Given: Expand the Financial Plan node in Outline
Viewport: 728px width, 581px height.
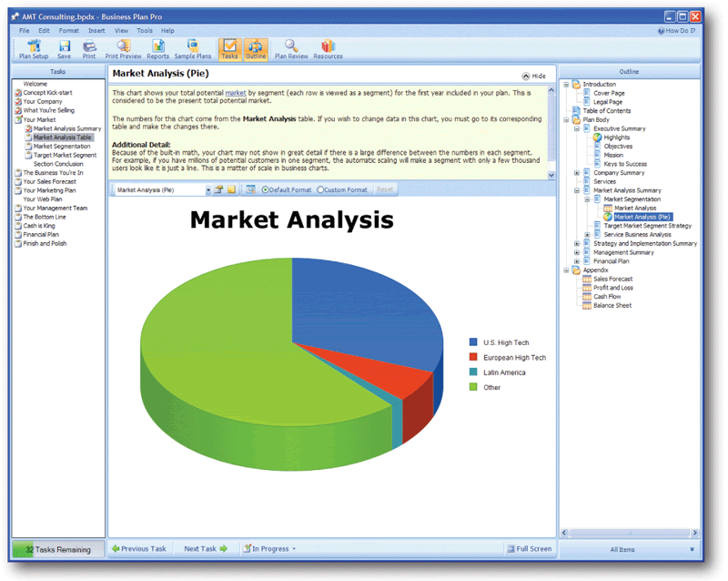Looking at the screenshot, I should (577, 261).
